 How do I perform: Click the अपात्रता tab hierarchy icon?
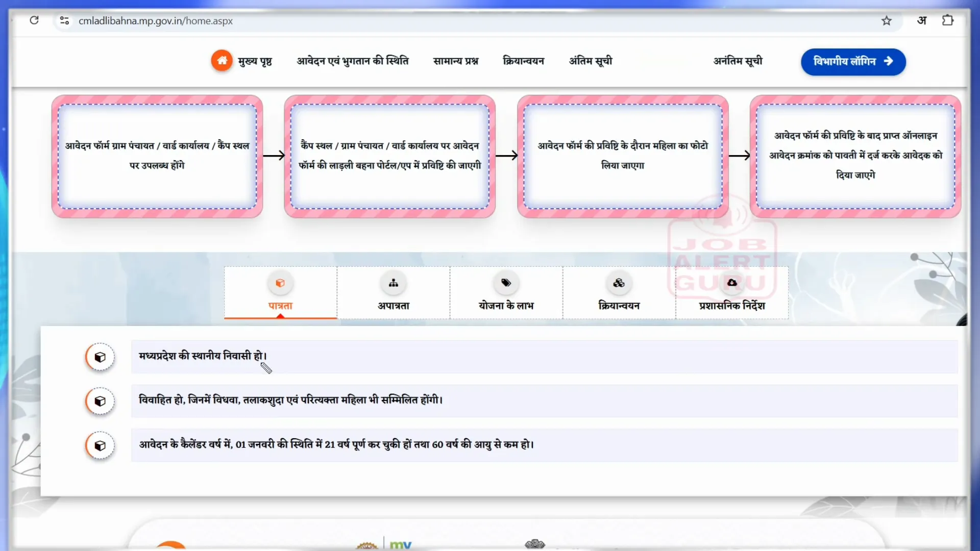(394, 283)
